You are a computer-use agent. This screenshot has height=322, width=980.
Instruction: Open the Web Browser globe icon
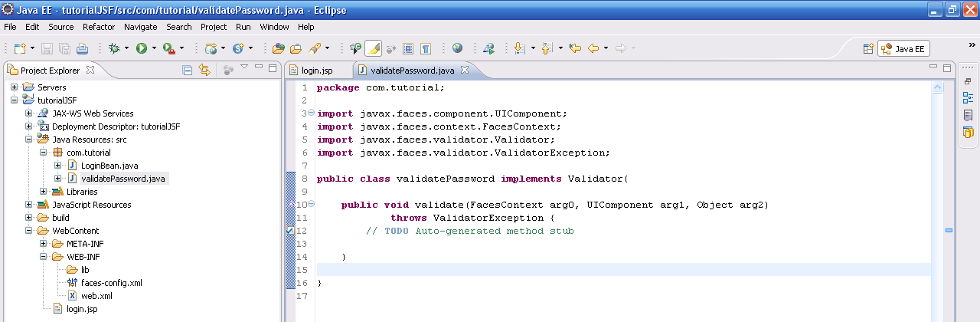457,48
